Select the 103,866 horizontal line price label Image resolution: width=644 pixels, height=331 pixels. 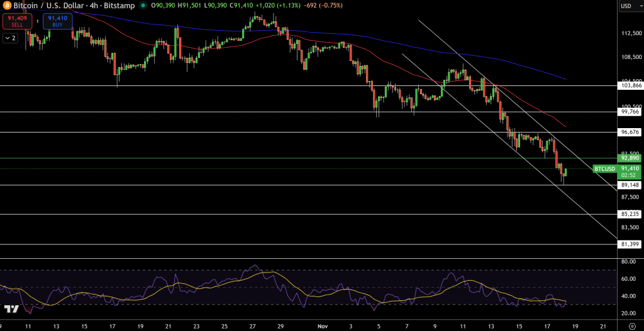tap(630, 85)
